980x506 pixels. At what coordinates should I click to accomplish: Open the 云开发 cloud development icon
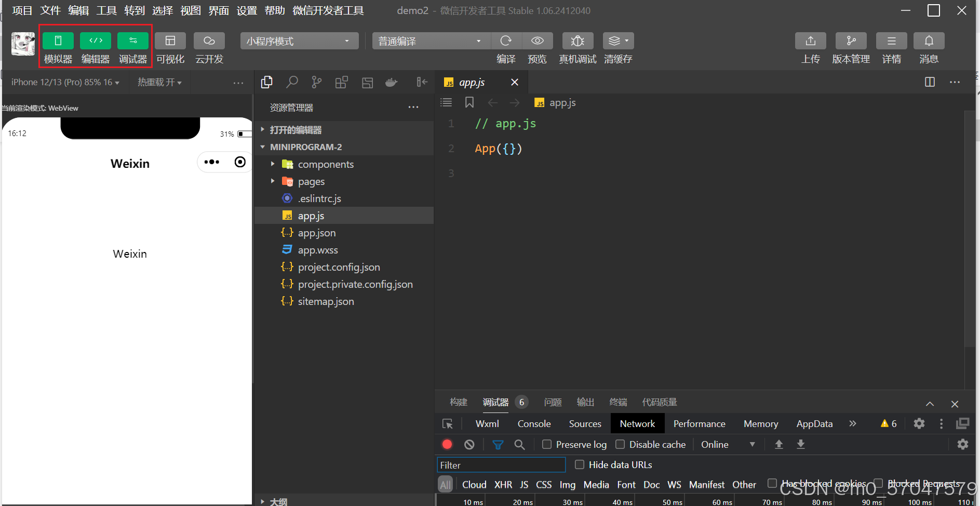[x=209, y=41]
